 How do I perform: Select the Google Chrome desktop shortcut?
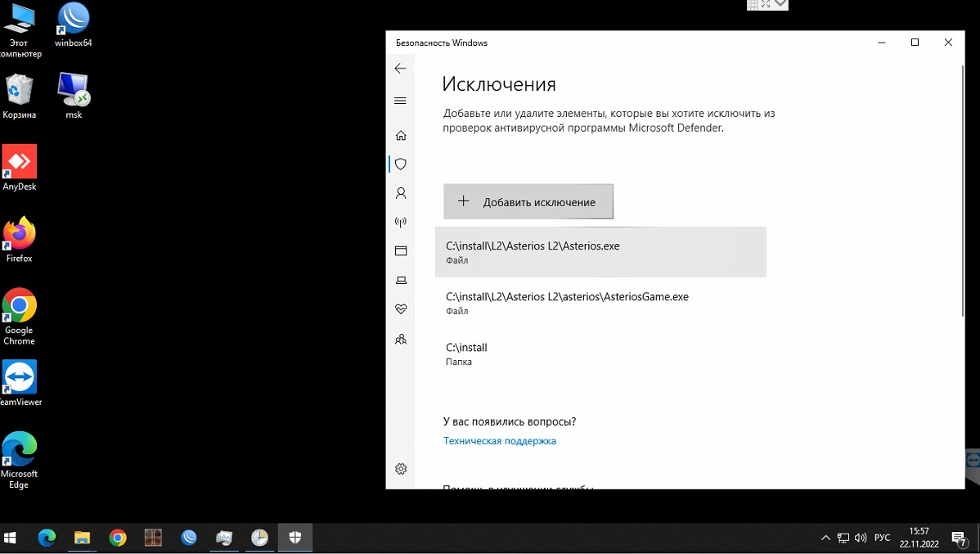point(20,317)
